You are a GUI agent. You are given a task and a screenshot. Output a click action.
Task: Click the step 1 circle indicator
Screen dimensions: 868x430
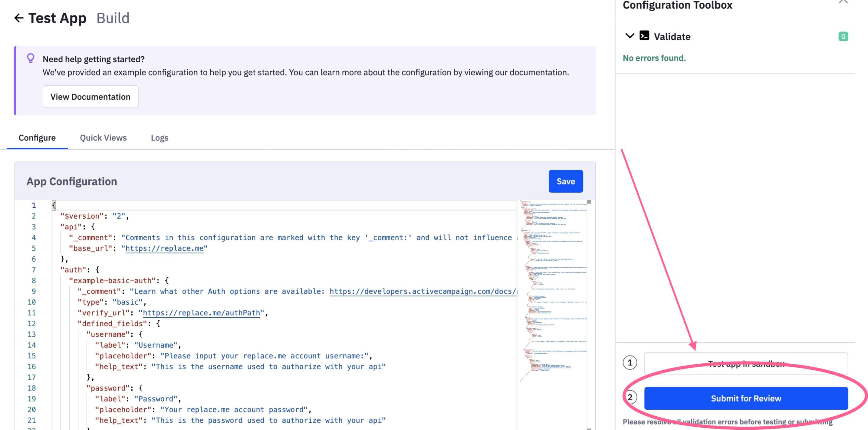point(630,363)
